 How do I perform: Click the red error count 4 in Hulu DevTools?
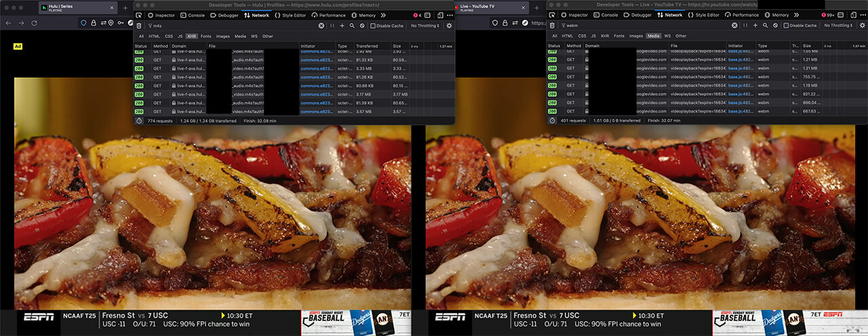coord(418,15)
